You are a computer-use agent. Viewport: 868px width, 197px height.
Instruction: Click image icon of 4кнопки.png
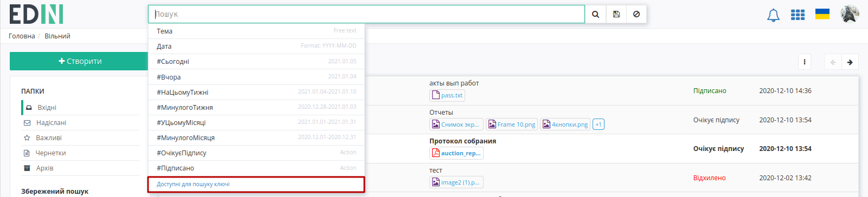[546, 124]
